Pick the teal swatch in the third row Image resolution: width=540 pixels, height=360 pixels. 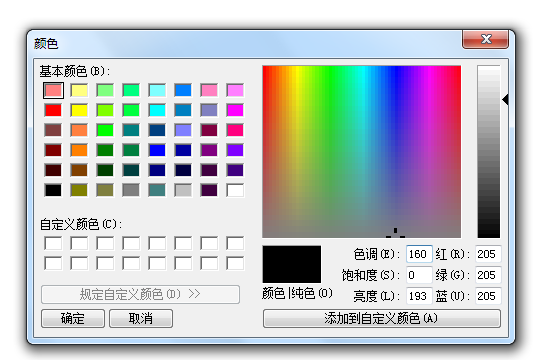coord(131,130)
